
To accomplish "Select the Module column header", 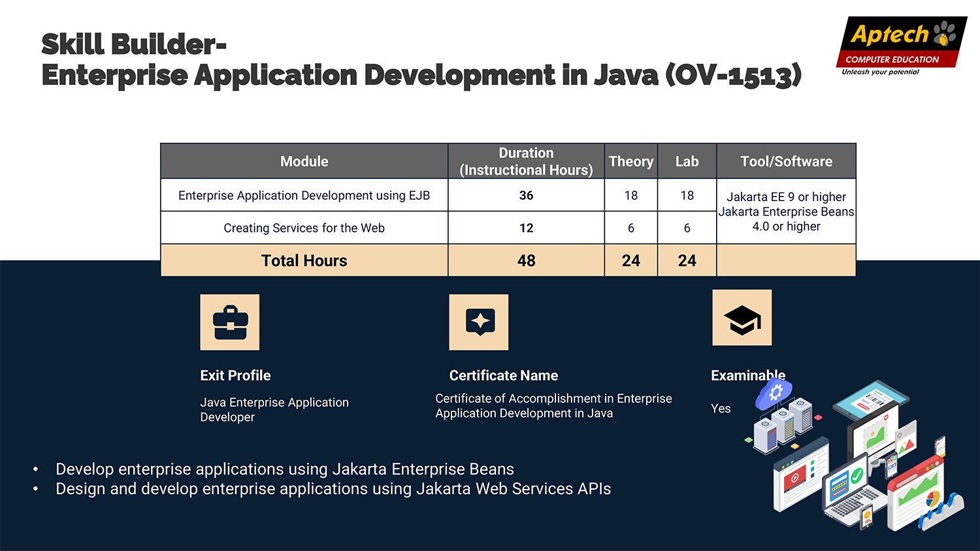I will coord(304,161).
